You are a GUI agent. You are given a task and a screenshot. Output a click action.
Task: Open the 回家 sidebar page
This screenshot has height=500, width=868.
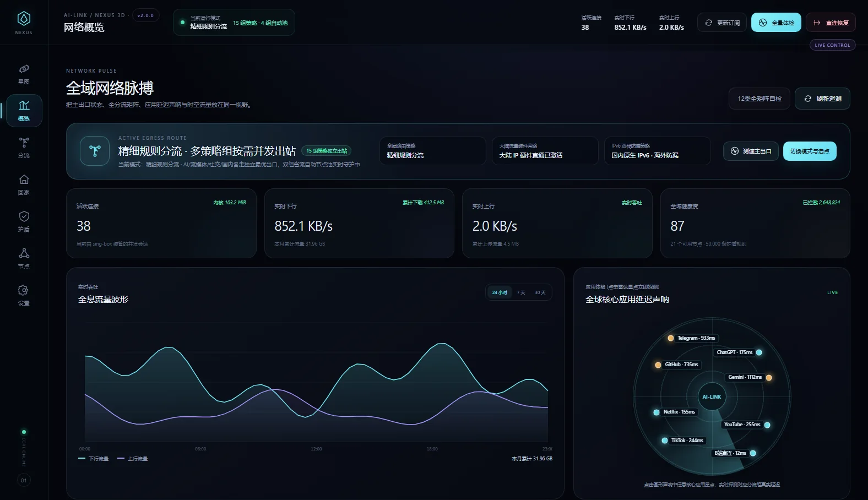coord(24,184)
